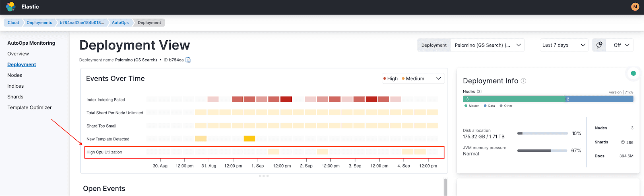Image resolution: width=644 pixels, height=196 pixels.
Task: Click the dark red Index Indexing Failed cell
Action: pos(286,99)
